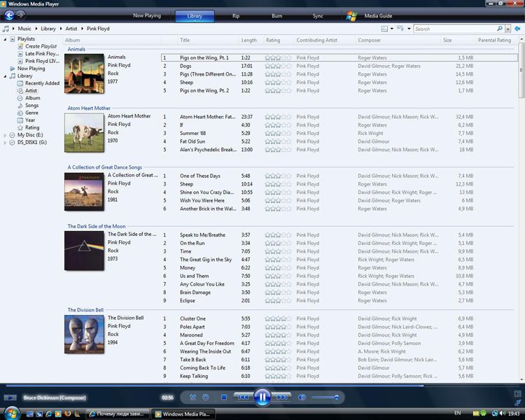Expand the DS_DISK1 (G:) node
The height and width of the screenshot is (420, 525).
click(x=5, y=142)
